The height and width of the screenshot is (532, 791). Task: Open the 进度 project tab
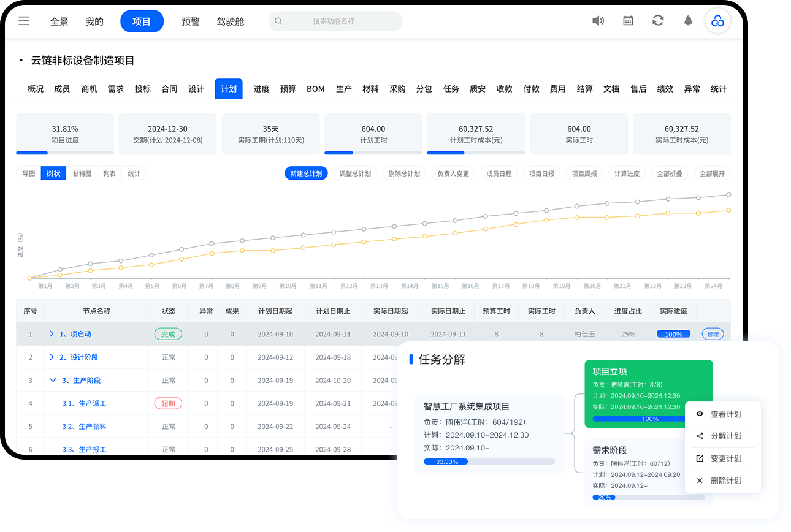pos(261,89)
